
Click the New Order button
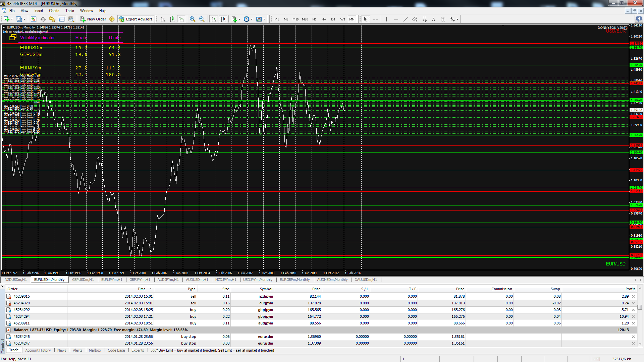[x=93, y=19]
